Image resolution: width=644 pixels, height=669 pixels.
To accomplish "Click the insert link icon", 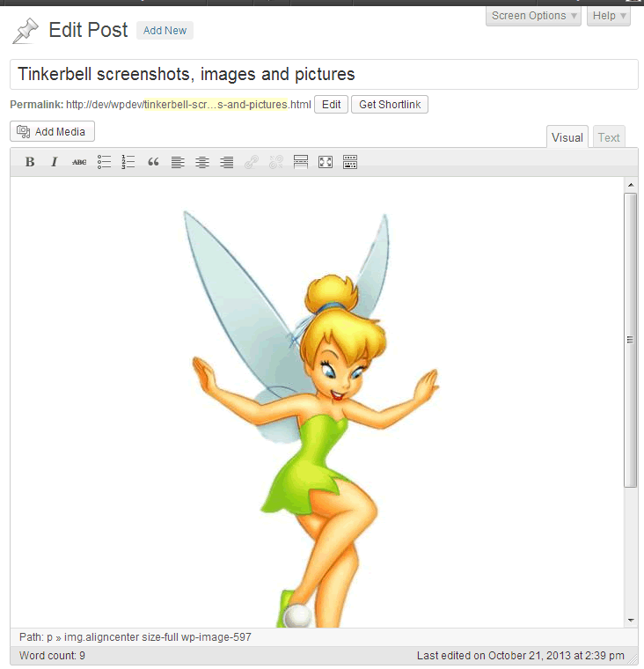I will (252, 162).
